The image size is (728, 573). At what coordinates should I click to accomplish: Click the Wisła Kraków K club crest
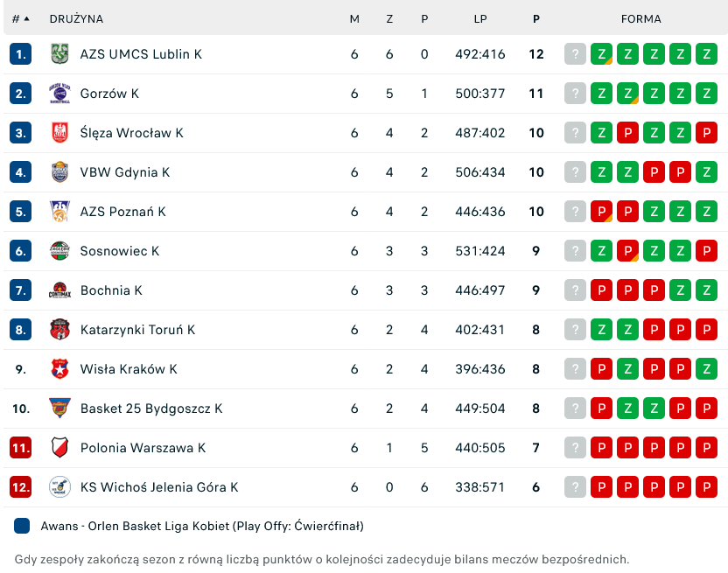[x=59, y=369]
